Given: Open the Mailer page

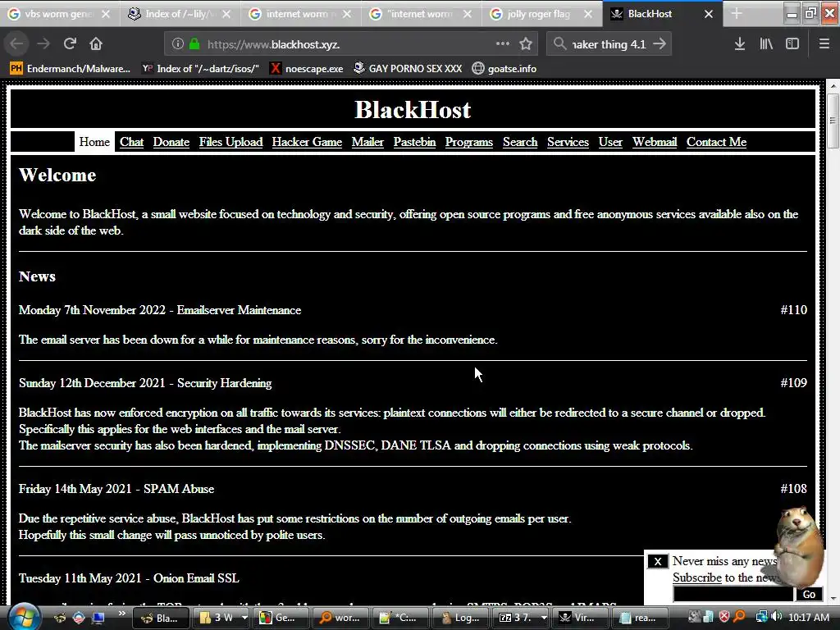Looking at the screenshot, I should (x=367, y=142).
